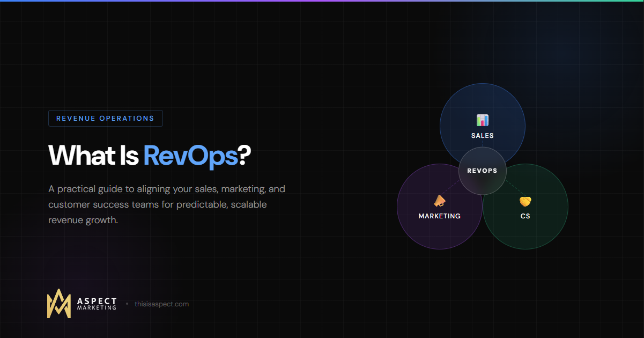This screenshot has height=338, width=644.
Task: Click the guide description paragraph text
Action: click(x=166, y=204)
